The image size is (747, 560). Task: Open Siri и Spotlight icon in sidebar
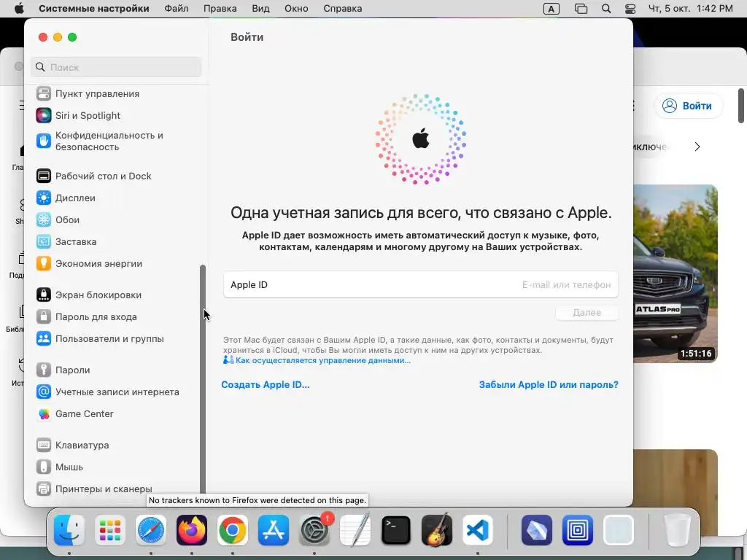43,115
